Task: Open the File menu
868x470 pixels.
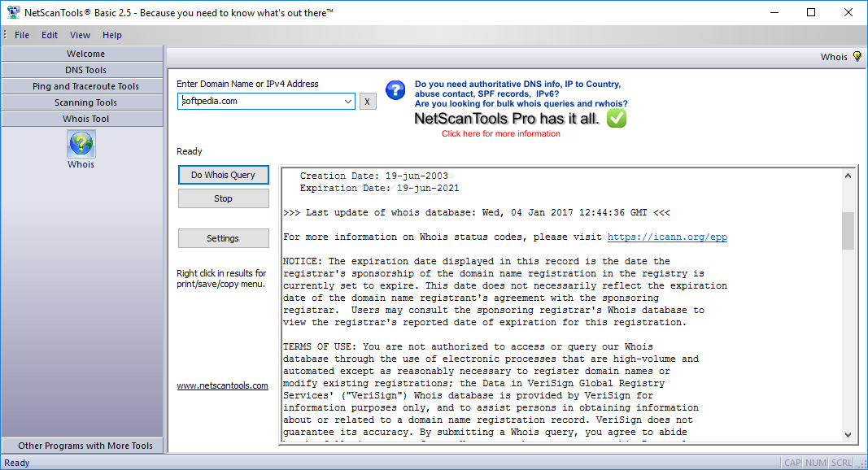Action: click(22, 35)
